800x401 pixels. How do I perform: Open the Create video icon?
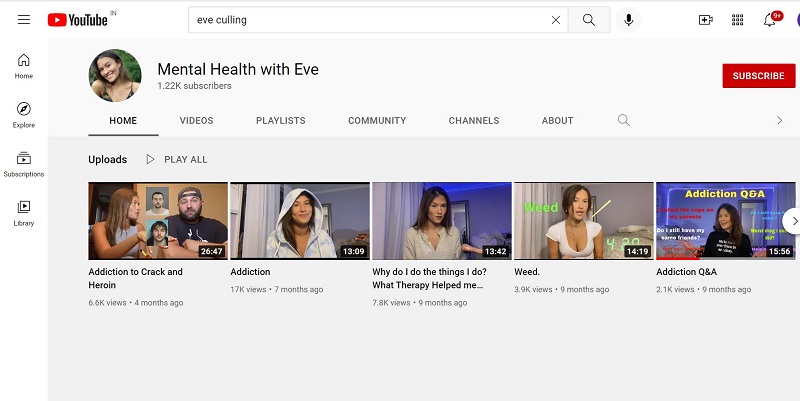705,20
